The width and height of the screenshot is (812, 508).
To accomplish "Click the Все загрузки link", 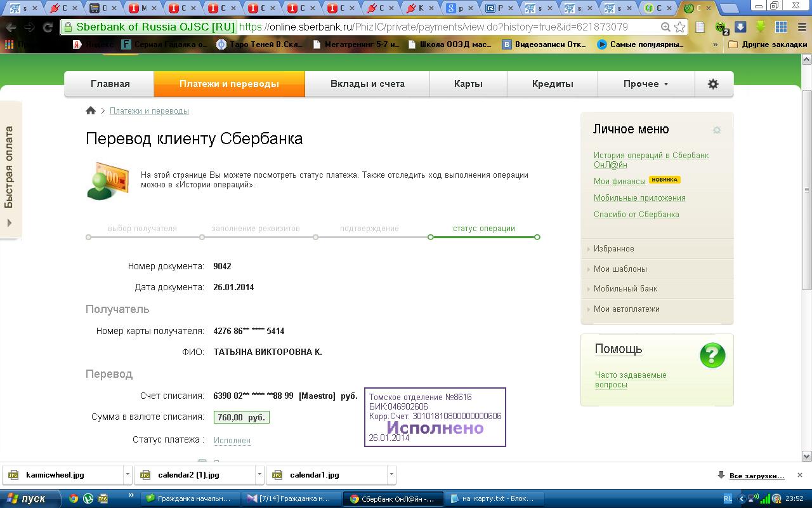I will (x=757, y=476).
